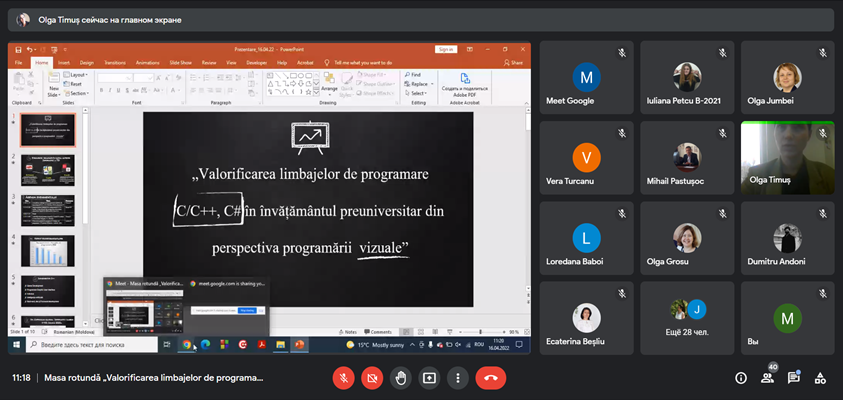Open the three-dot more options menu
Screen dimensions: 844x400
coord(457,378)
